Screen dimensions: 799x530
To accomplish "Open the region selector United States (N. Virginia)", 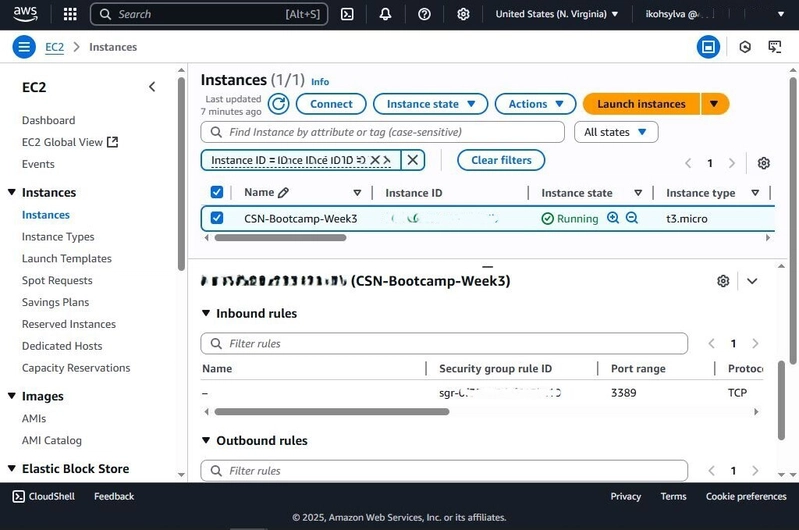I will 556,14.
